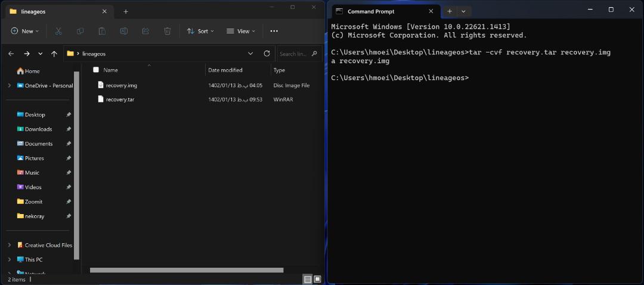Click the Cut scissors icon in toolbar
Viewport: 644px width, 285px height.
click(58, 31)
